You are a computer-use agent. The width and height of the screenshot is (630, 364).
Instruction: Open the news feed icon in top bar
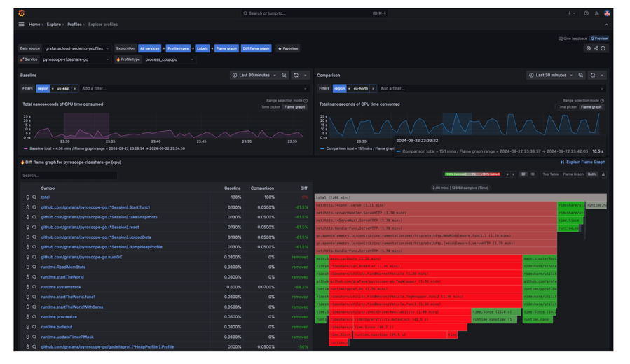(x=596, y=13)
